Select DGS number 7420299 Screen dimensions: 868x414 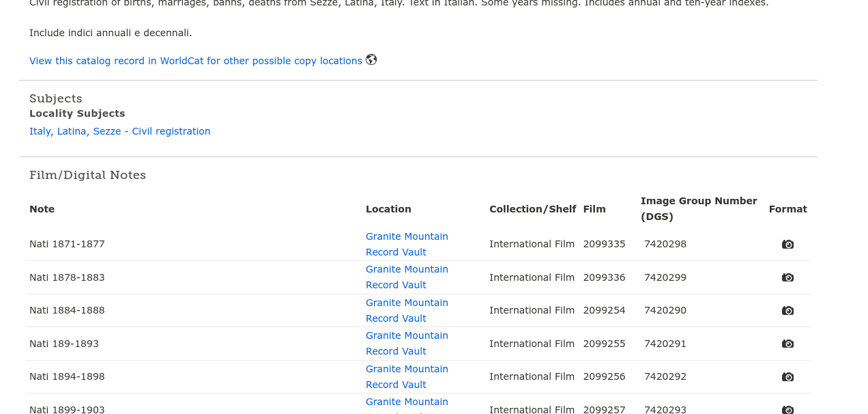665,277
